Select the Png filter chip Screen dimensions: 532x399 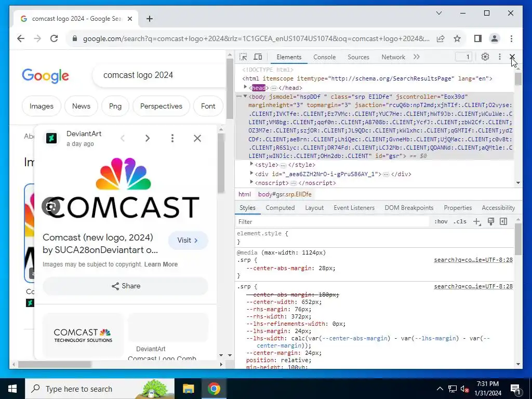[115, 106]
